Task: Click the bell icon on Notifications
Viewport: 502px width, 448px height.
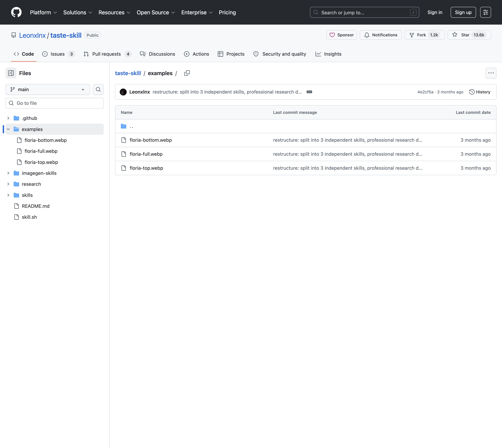Action: point(367,35)
